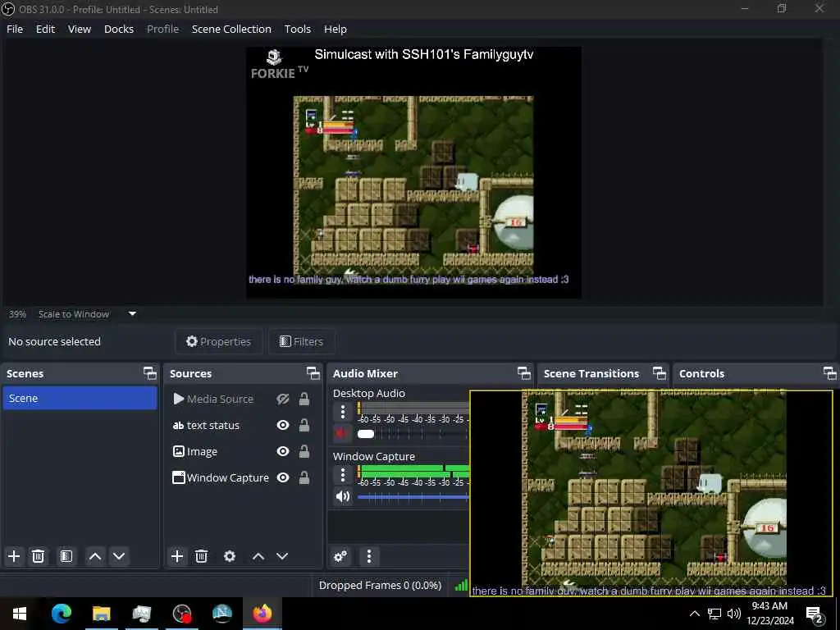
Task: Toggle lock on Media Source
Action: coord(304,399)
